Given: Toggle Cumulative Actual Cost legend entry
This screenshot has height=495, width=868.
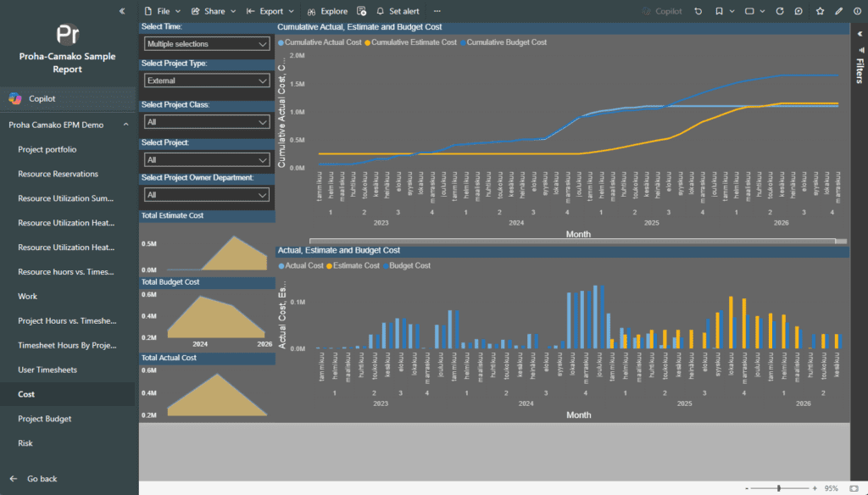Looking at the screenshot, I should click(320, 42).
